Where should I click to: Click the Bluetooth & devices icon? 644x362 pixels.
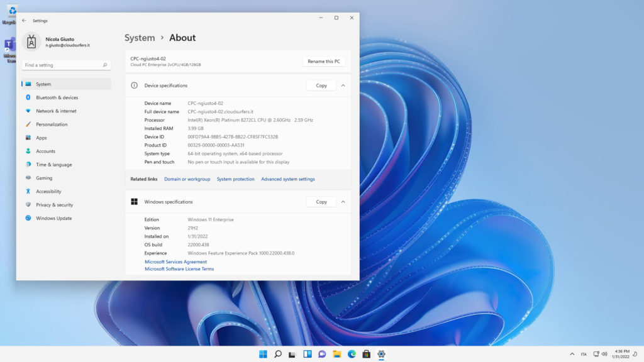tap(28, 97)
